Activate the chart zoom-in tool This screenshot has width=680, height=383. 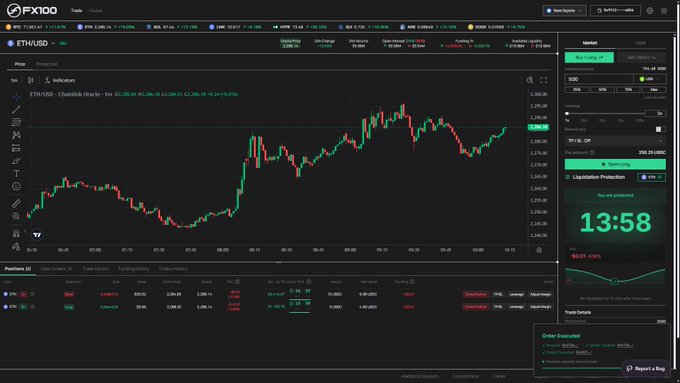[16, 216]
